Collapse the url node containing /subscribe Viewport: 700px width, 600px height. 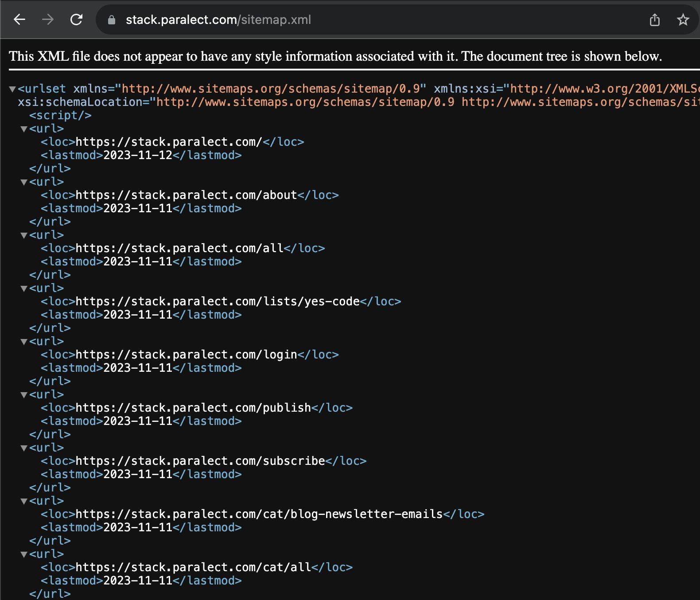24,448
